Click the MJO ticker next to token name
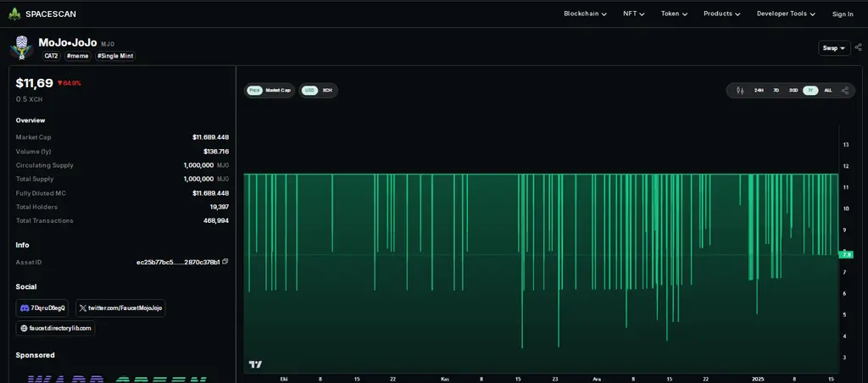868x383 pixels. (x=108, y=44)
